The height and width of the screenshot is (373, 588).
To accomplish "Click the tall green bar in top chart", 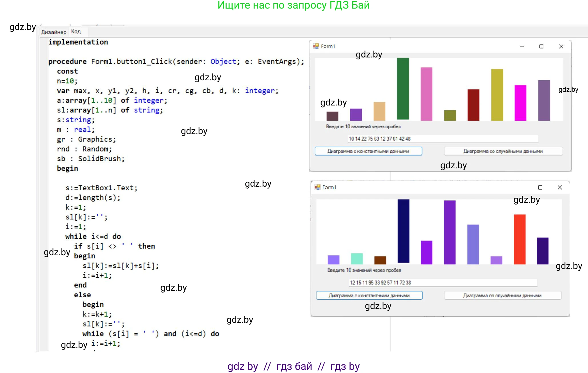I will (x=403, y=89).
